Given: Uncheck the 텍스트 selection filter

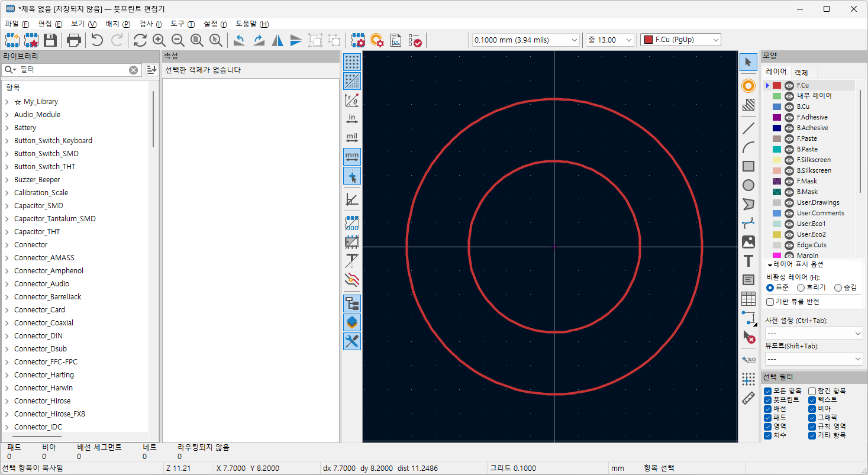Looking at the screenshot, I should coord(812,400).
